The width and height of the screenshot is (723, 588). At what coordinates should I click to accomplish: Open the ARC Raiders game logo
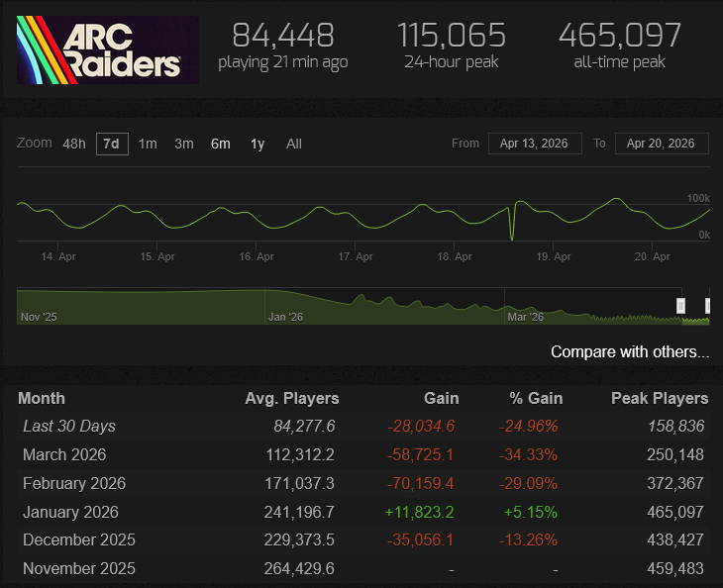pos(107,49)
